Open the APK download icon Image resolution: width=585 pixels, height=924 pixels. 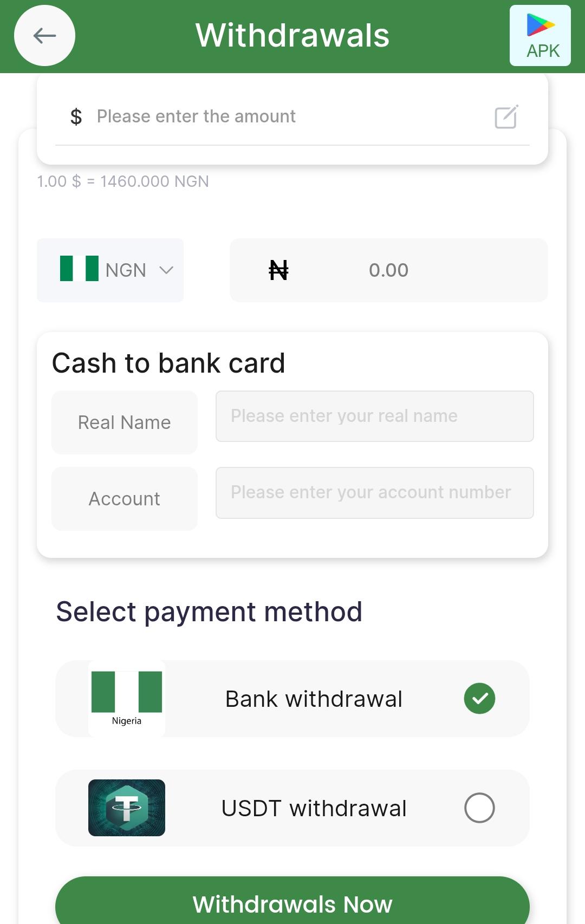click(540, 36)
